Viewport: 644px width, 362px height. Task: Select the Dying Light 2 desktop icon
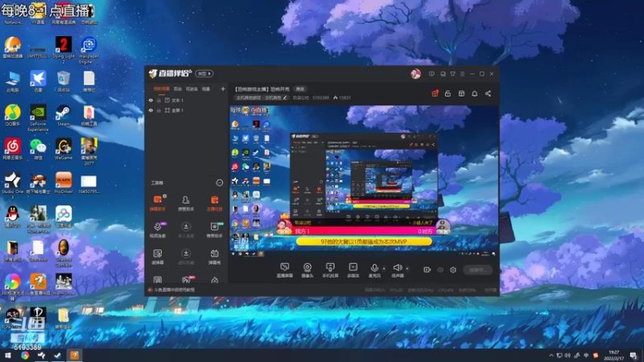click(x=64, y=51)
